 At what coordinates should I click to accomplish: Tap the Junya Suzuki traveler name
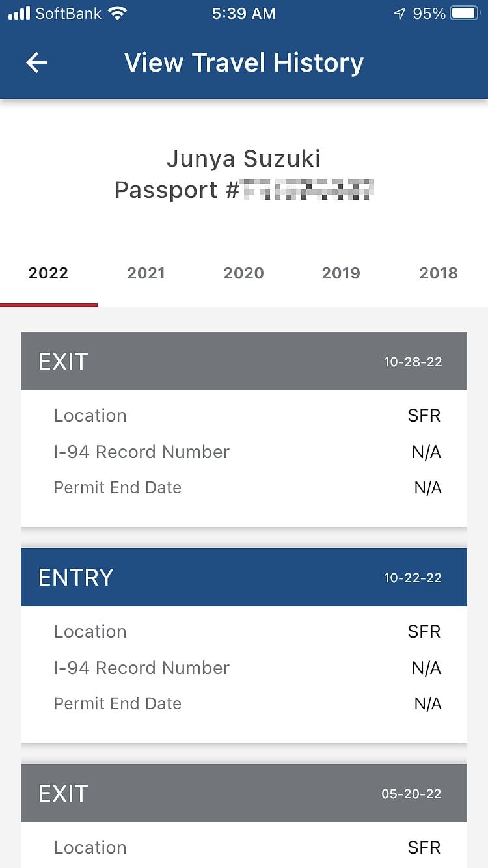(x=244, y=159)
